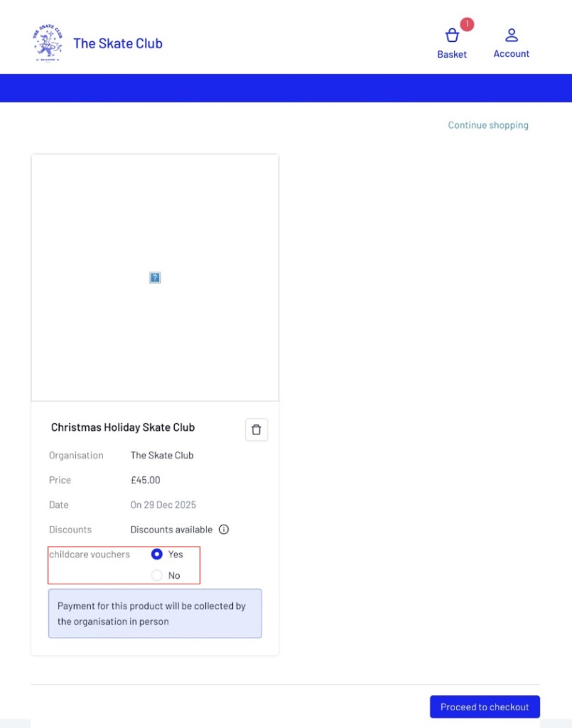Click the childcare vouchers label
Image resolution: width=572 pixels, height=728 pixels.
90,555
